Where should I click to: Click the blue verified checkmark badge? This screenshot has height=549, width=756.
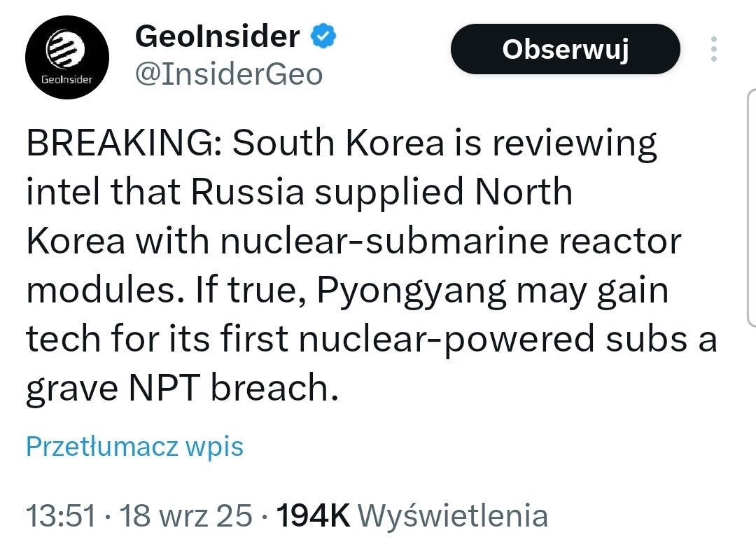[x=323, y=35]
